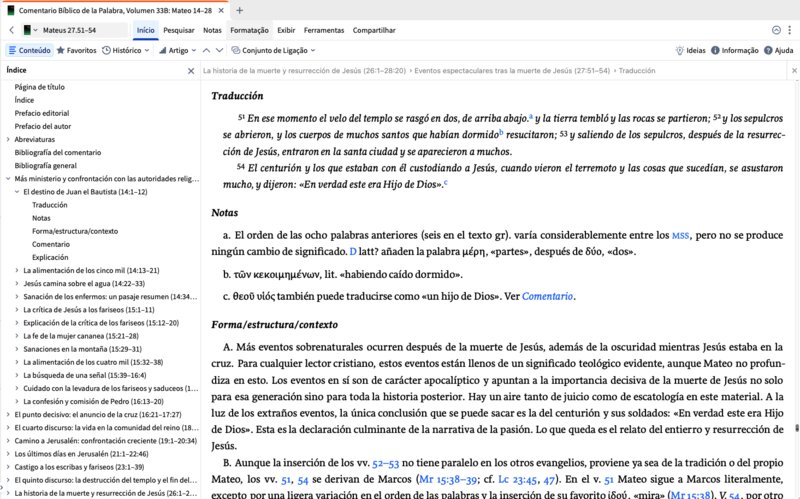Open the Conjunto de Ligação dropdown
The image size is (800, 499).
coord(273,50)
